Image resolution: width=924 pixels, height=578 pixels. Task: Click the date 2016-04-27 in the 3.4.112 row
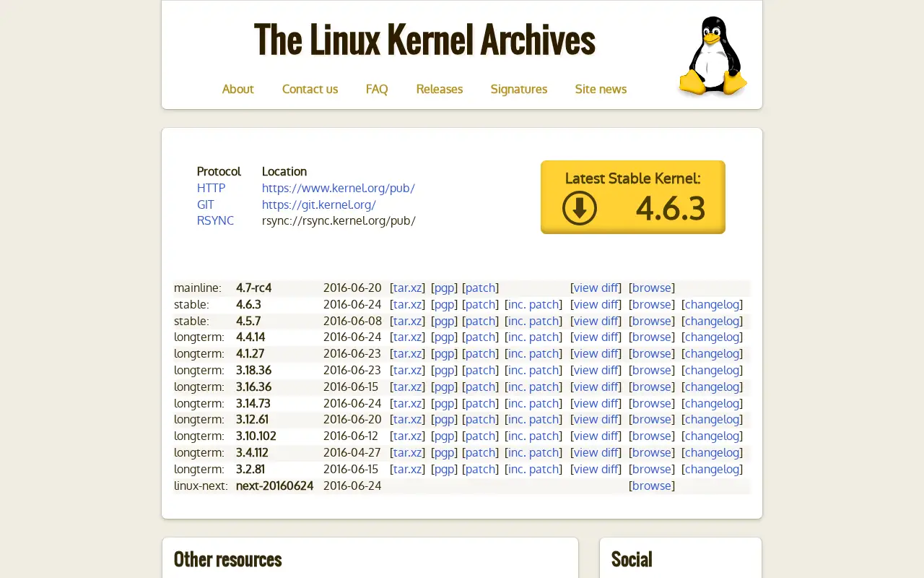coord(352,452)
